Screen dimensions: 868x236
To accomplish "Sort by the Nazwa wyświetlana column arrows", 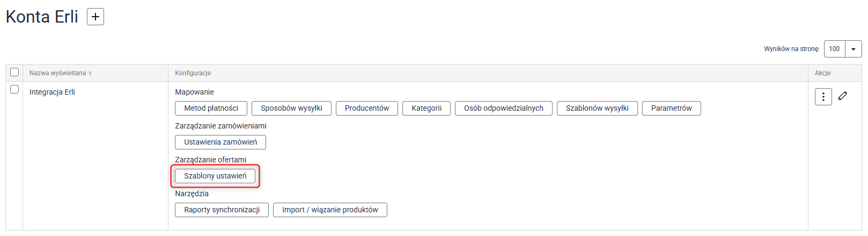I will (90, 73).
